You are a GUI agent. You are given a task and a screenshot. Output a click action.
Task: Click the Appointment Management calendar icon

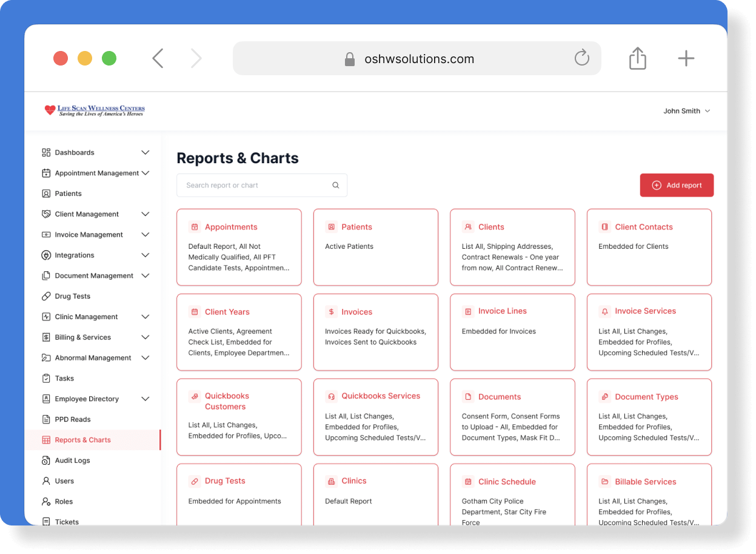click(x=46, y=173)
